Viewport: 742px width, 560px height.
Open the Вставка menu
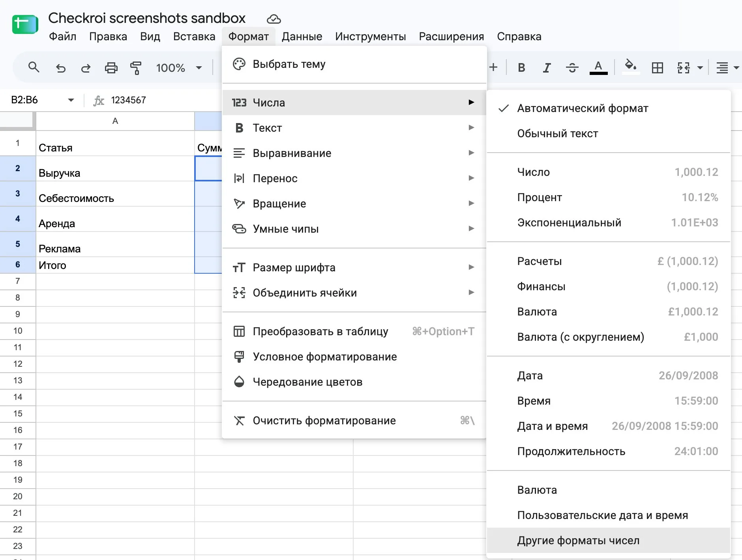(194, 37)
